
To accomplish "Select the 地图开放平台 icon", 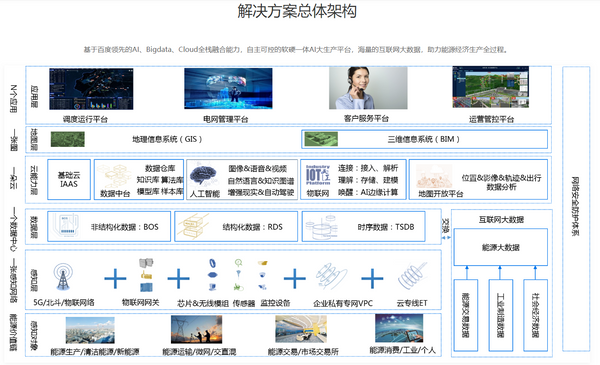I will click(x=434, y=176).
